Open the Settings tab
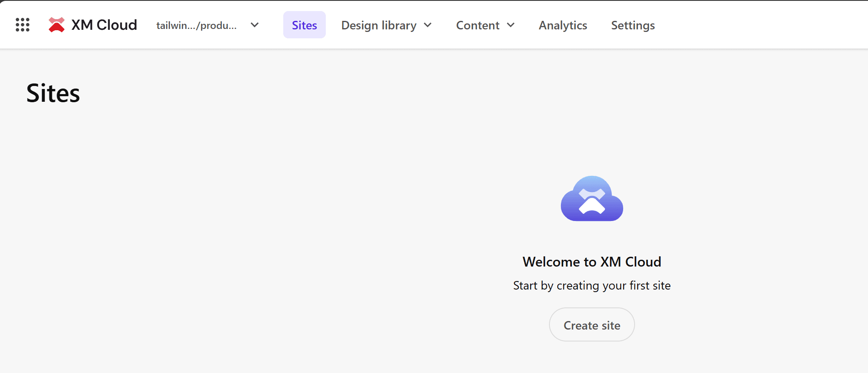868x373 pixels. (633, 25)
